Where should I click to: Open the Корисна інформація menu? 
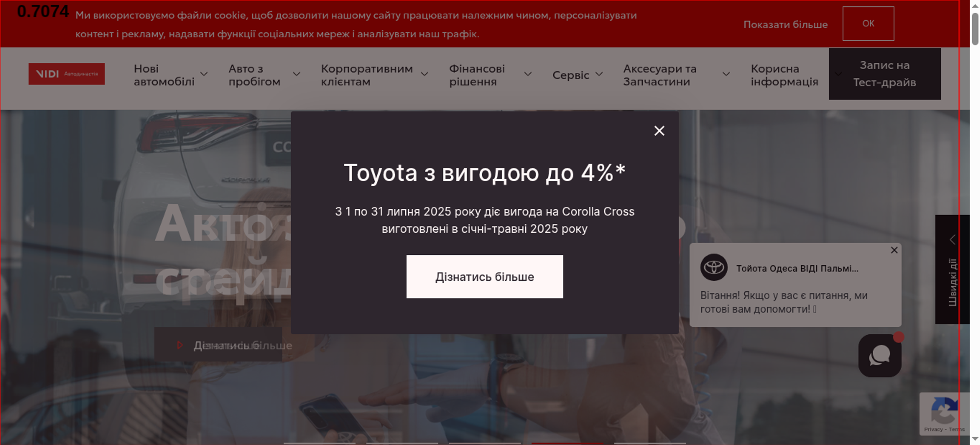coord(784,75)
